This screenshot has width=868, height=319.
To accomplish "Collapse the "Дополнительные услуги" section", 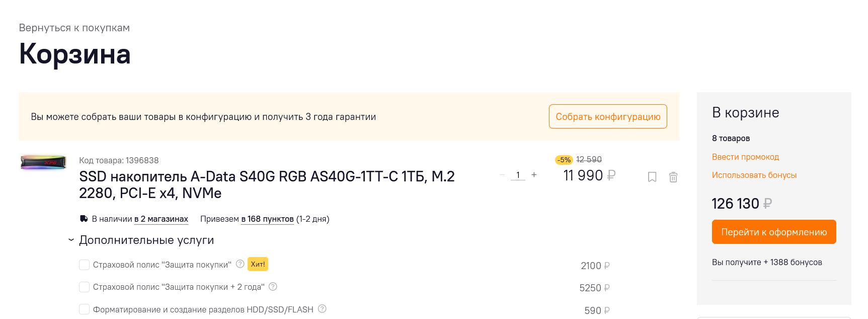I will pos(71,240).
